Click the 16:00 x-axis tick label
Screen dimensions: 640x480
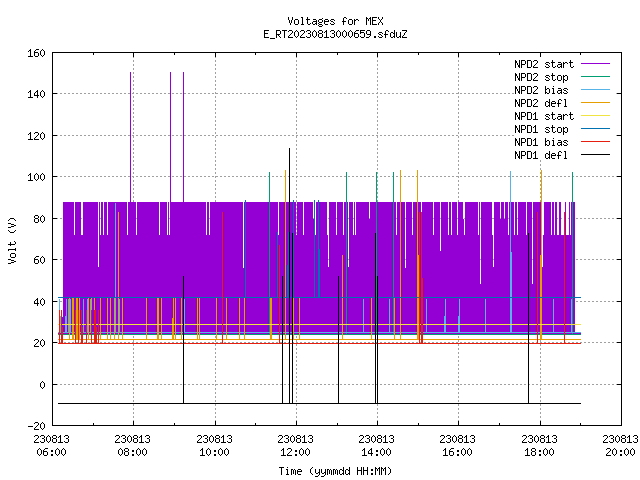tap(457, 452)
